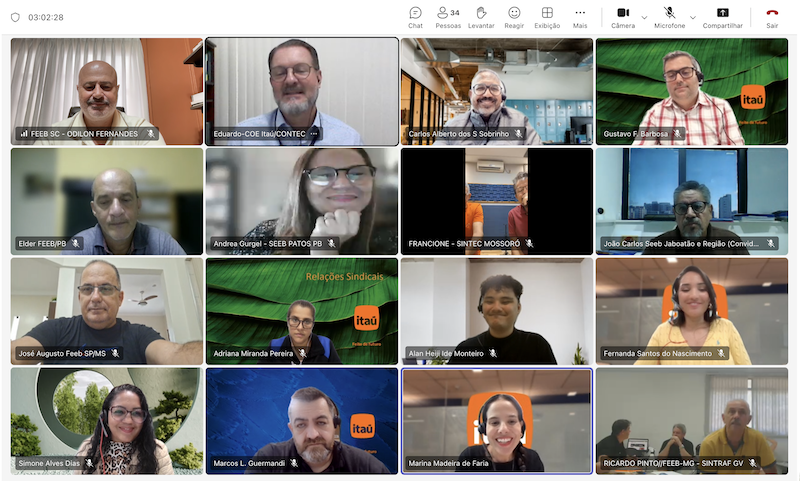Image resolution: width=800 pixels, height=481 pixels.
Task: Click the Mais three-dots menu
Action: pos(580,16)
